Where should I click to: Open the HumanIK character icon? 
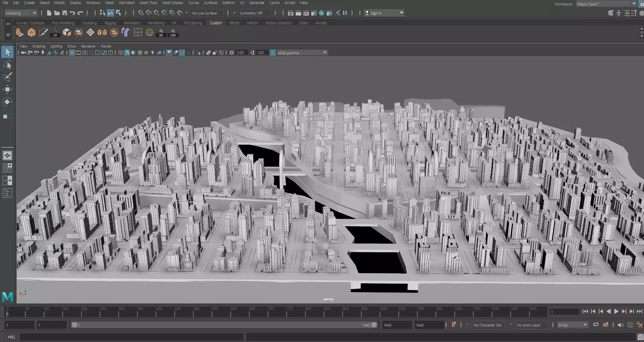(x=619, y=13)
